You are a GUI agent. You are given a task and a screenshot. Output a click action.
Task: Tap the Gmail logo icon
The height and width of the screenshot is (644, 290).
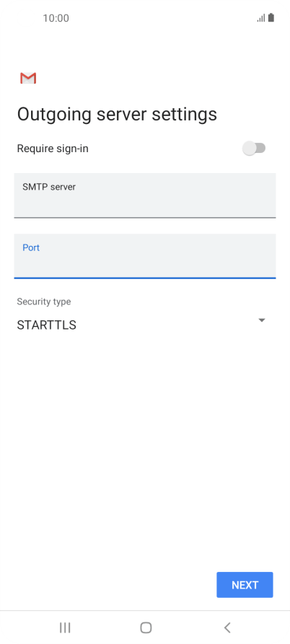coord(28,78)
